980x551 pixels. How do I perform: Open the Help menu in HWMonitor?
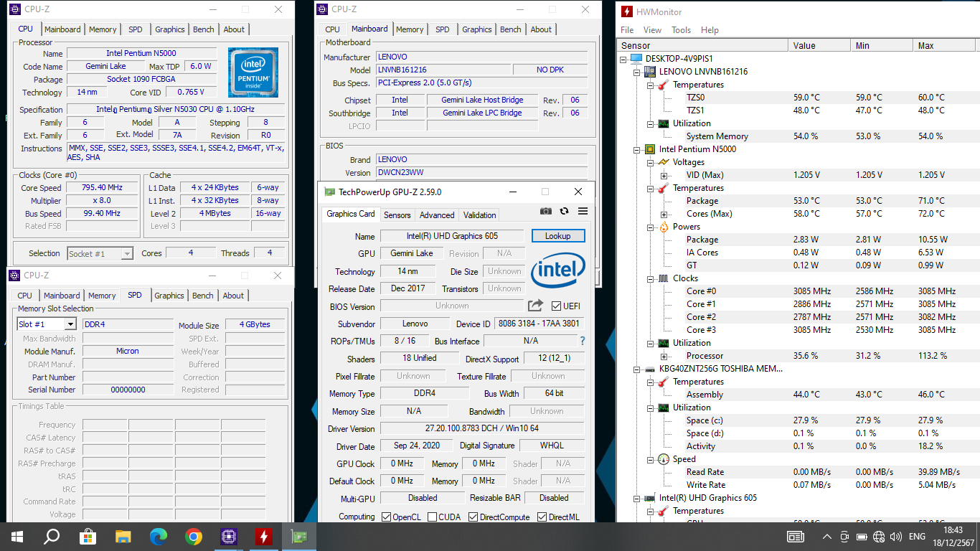(x=710, y=30)
